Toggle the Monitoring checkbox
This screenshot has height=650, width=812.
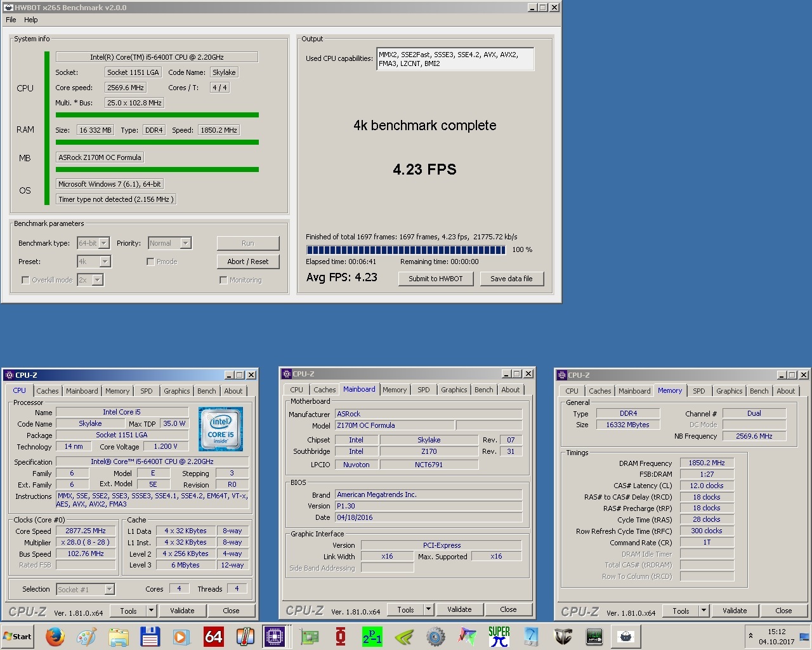click(223, 280)
